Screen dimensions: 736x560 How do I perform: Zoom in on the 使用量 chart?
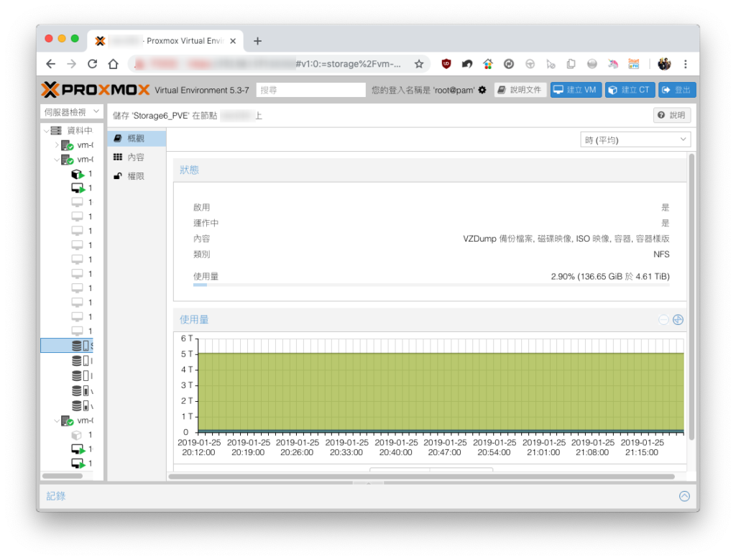pos(678,320)
